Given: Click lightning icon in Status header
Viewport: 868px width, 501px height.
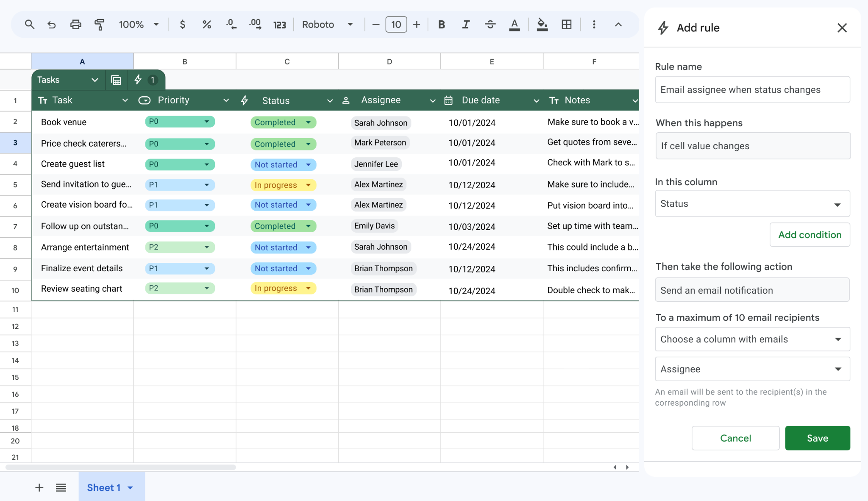Looking at the screenshot, I should [x=245, y=100].
